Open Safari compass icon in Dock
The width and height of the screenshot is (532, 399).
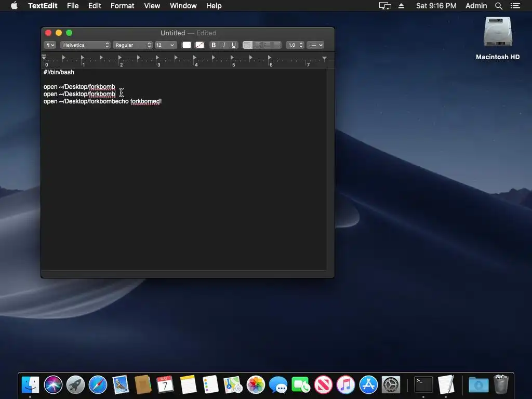(98, 385)
